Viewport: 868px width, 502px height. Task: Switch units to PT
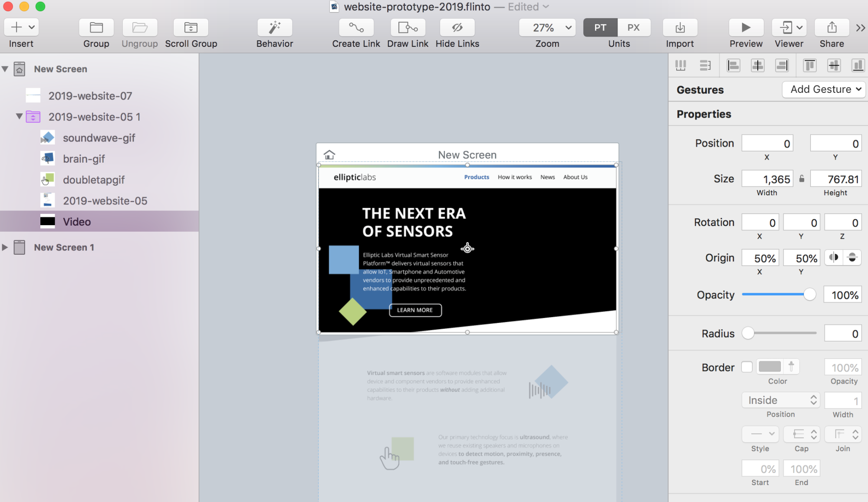600,27
